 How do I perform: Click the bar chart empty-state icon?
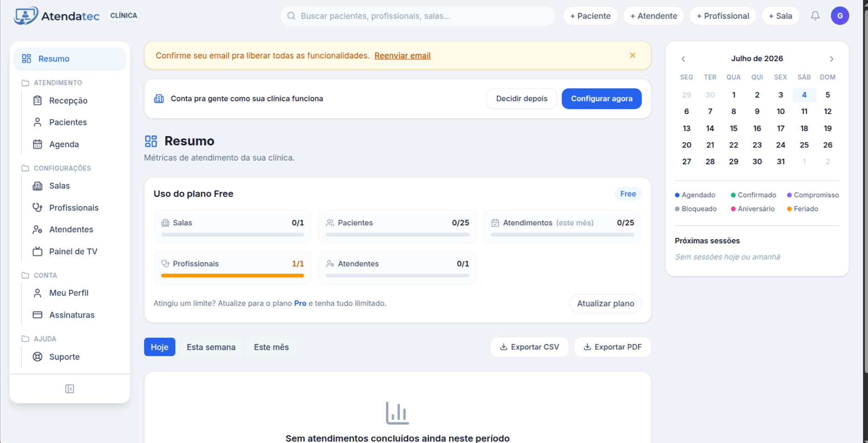(397, 413)
